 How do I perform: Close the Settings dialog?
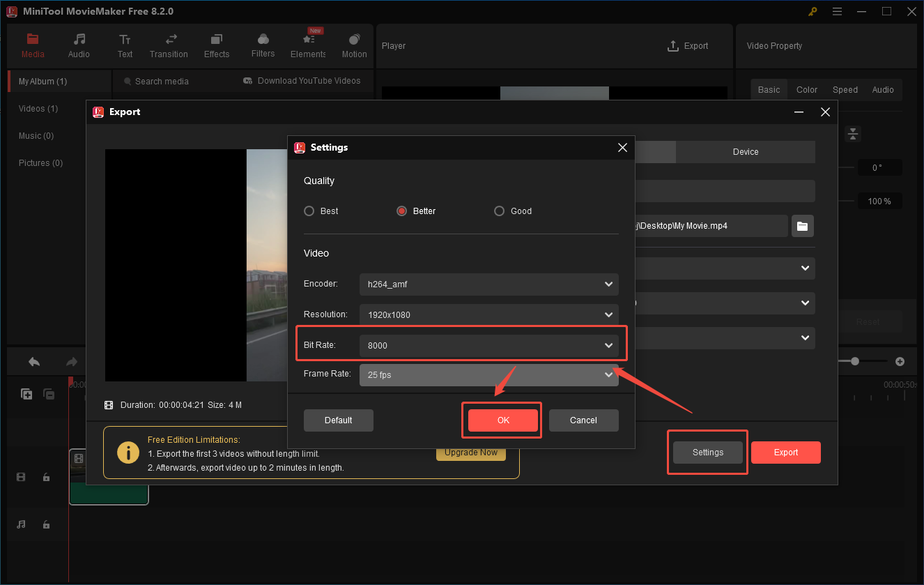[622, 148]
